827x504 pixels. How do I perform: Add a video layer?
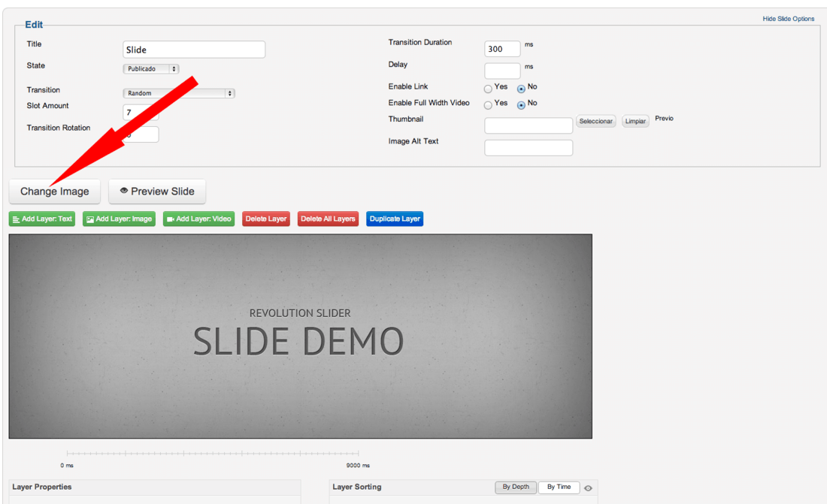click(x=198, y=219)
